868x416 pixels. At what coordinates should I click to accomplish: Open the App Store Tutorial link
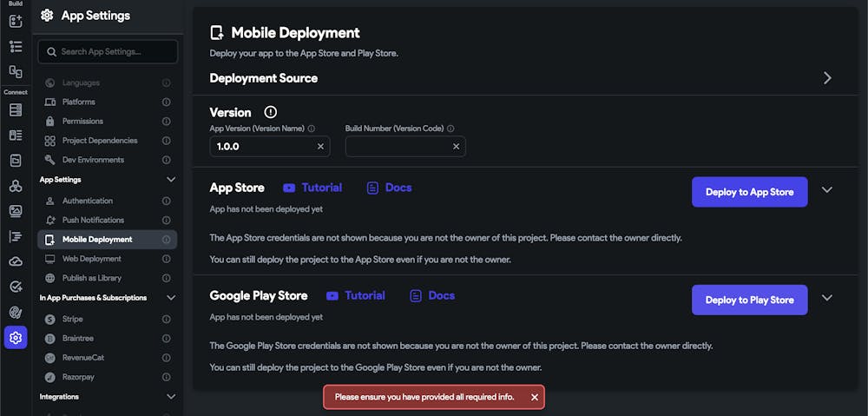coord(312,188)
